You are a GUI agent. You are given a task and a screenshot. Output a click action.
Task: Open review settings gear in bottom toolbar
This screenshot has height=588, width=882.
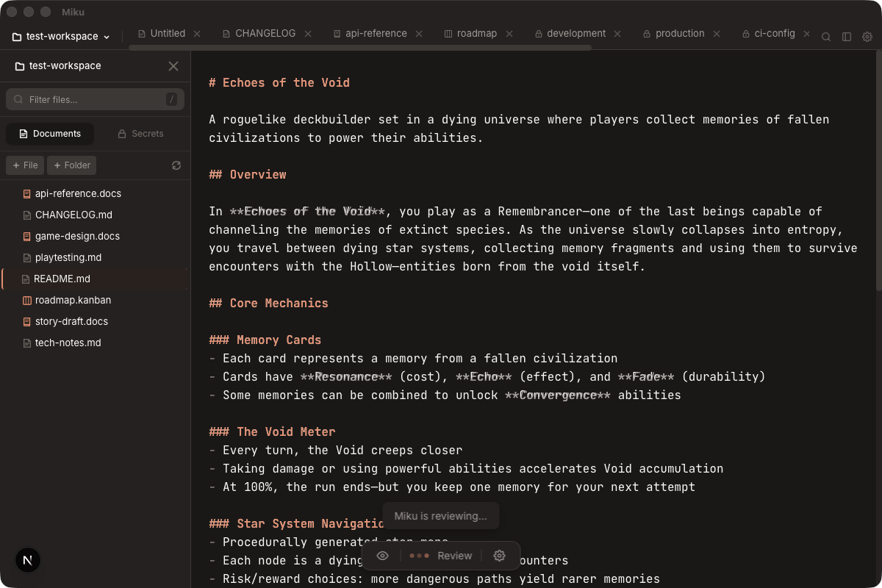tap(499, 556)
